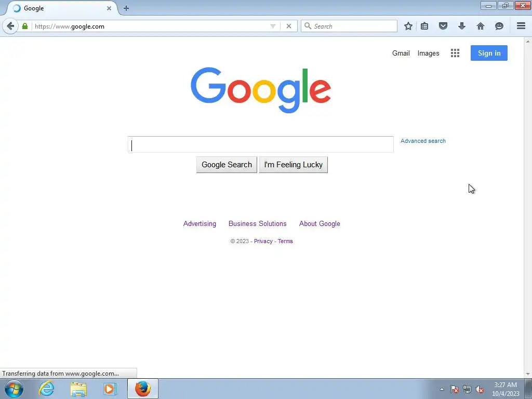Select the Google tab
Screen dimensions: 532x399
[61, 8]
